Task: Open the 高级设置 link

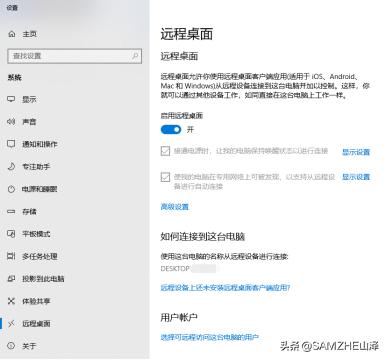Action: tap(175, 207)
